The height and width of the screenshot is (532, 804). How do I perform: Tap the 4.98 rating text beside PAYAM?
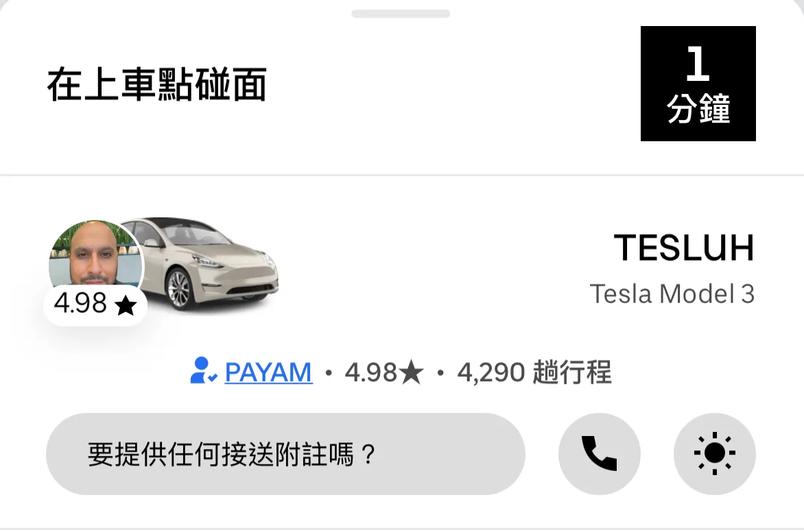[370, 372]
